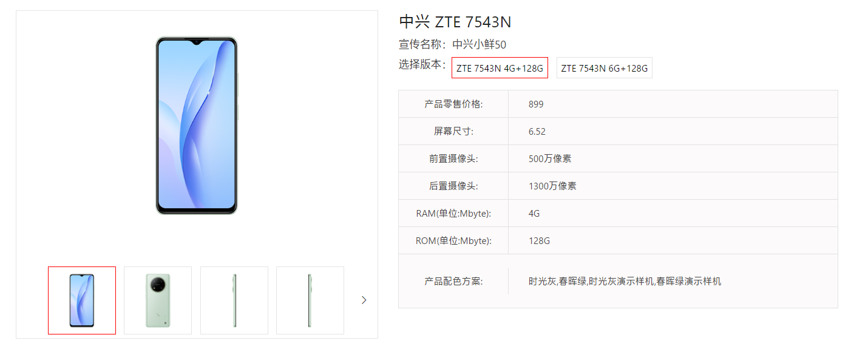Click the screen size value 6.52
Image resolution: width=868 pixels, height=346 pixels.
pyautogui.click(x=537, y=131)
